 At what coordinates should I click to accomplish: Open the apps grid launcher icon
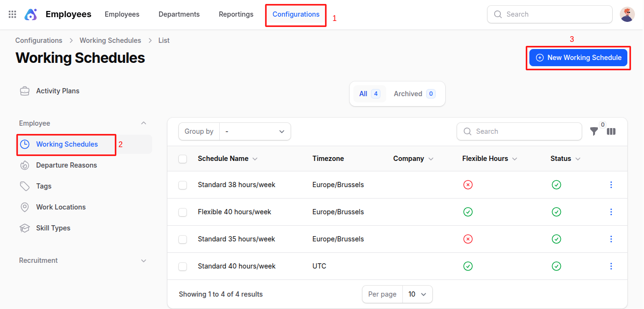[12, 14]
